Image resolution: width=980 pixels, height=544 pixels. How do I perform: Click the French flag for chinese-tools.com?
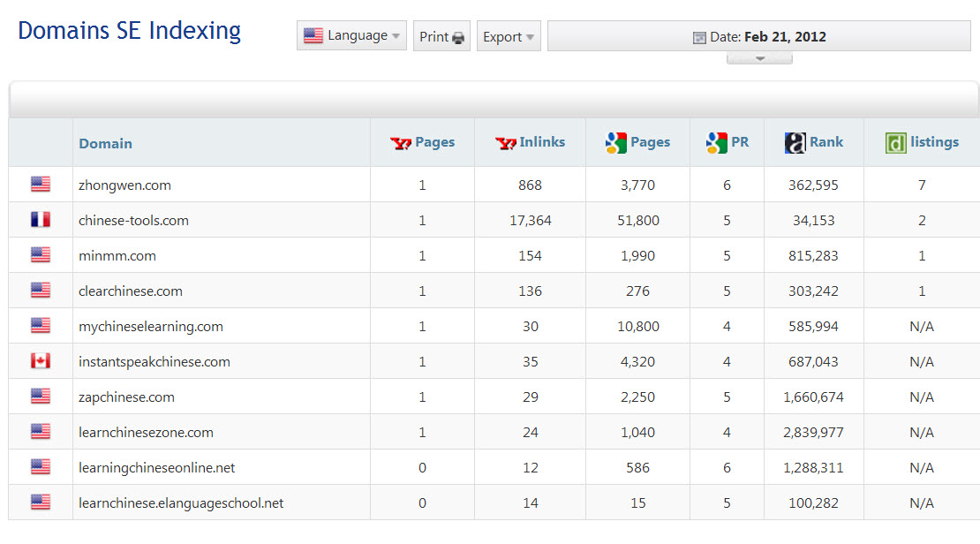pyautogui.click(x=41, y=220)
